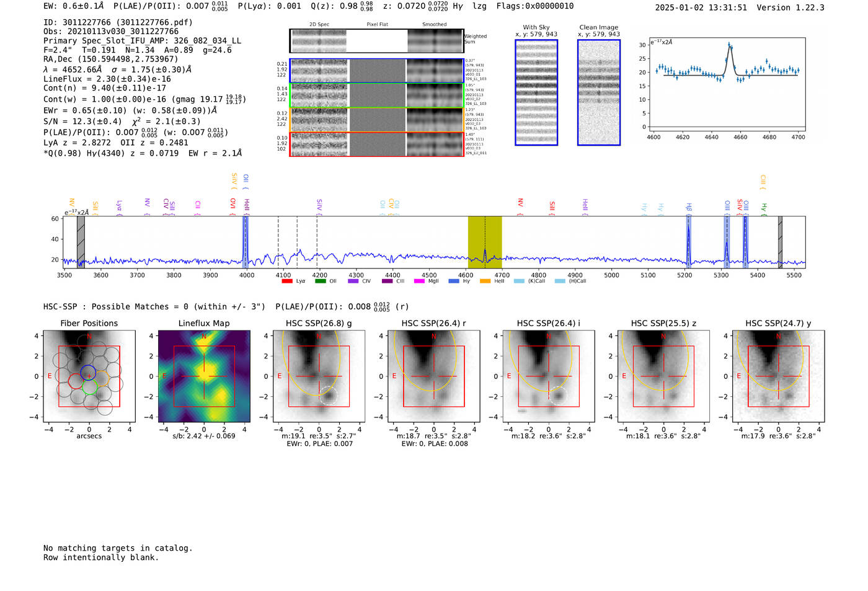The width and height of the screenshot is (868, 591).
Task: Click the (K)CaII legend swatch
Action: pyautogui.click(x=518, y=282)
